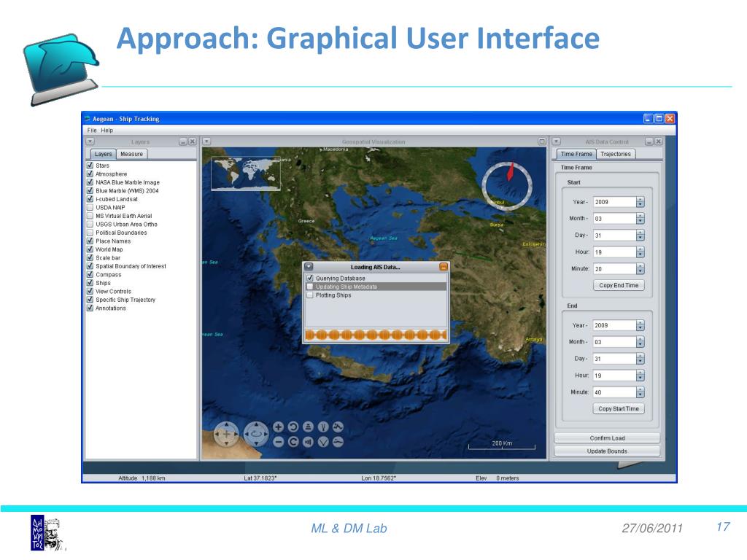The image size is (747, 560).
Task: Click the Confirm Load button
Action: point(608,438)
